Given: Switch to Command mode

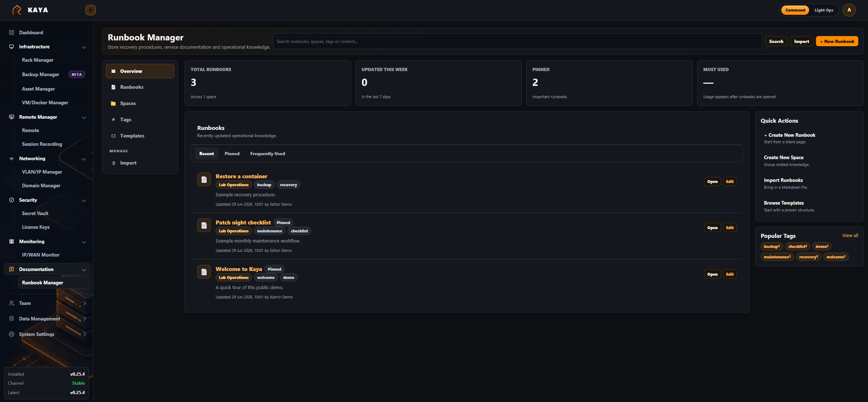Looking at the screenshot, I should [795, 10].
